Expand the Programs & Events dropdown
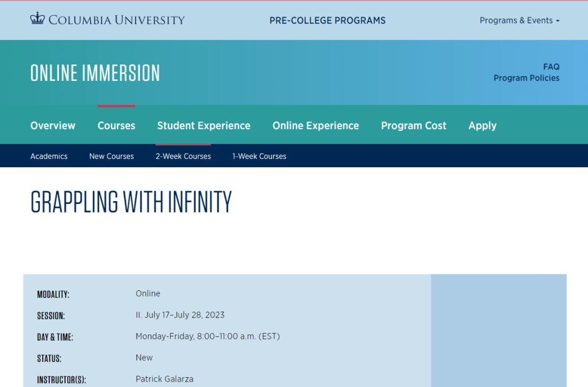 click(x=519, y=20)
